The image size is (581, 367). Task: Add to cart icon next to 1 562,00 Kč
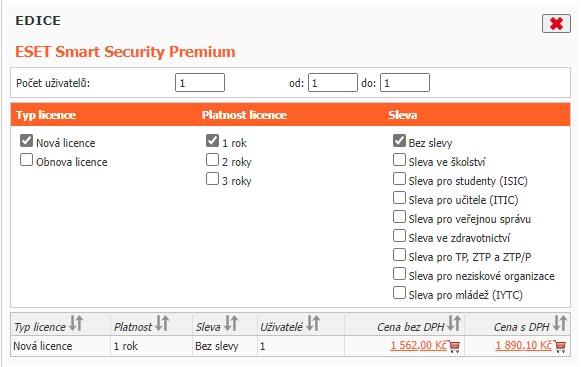(454, 347)
